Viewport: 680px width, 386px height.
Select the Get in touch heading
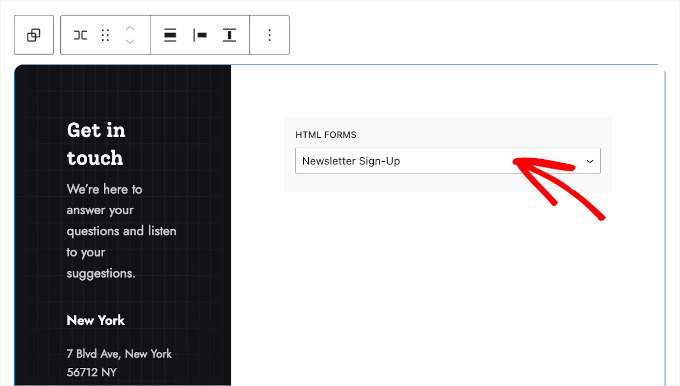96,144
